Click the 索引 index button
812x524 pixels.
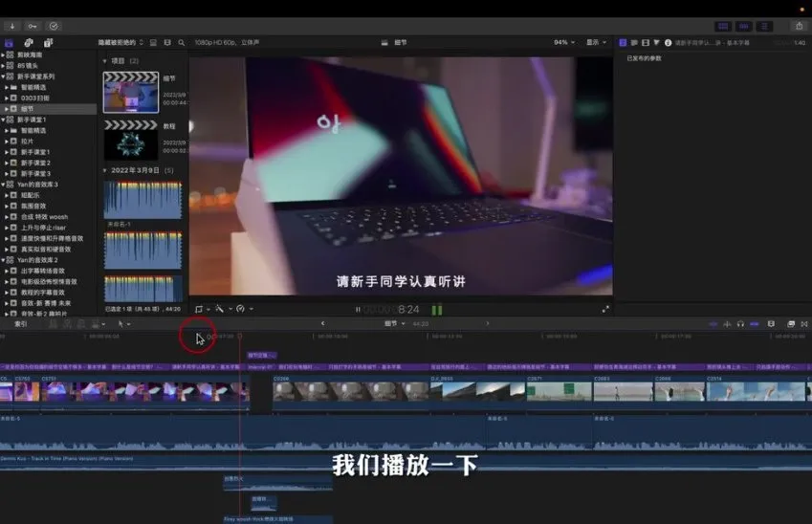tap(20, 324)
